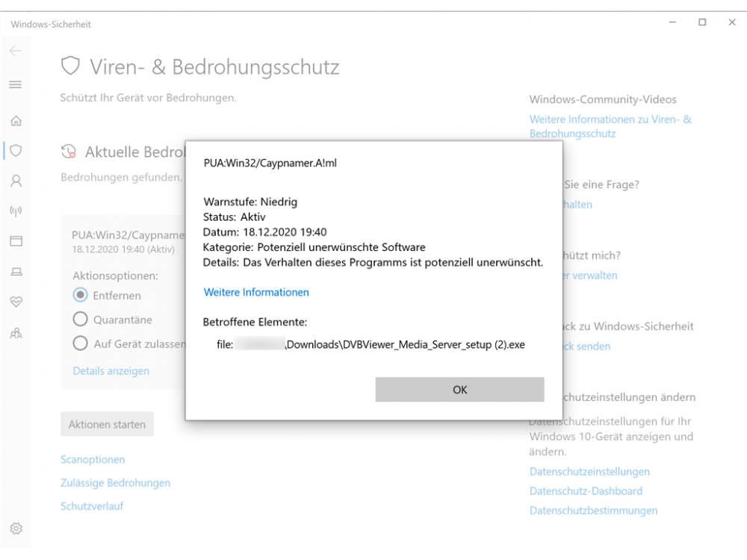Open device security laptop icon
Image resolution: width=747 pixels, height=560 pixels.
point(16,272)
